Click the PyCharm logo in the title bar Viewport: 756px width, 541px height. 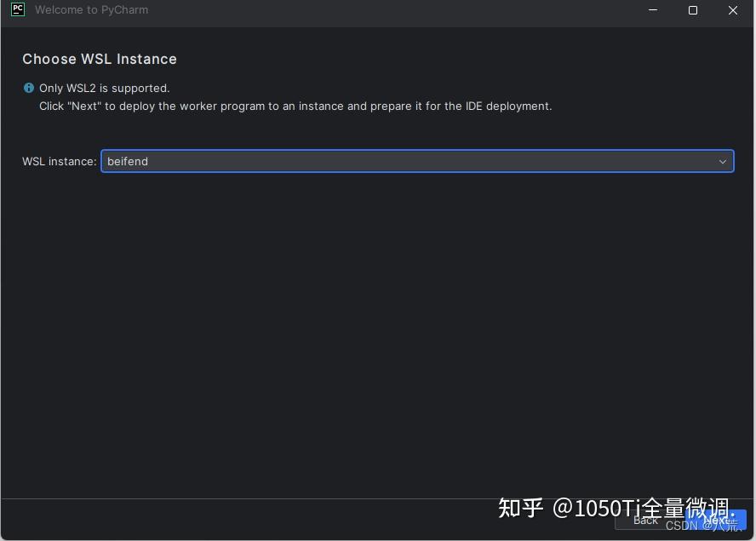[x=17, y=9]
